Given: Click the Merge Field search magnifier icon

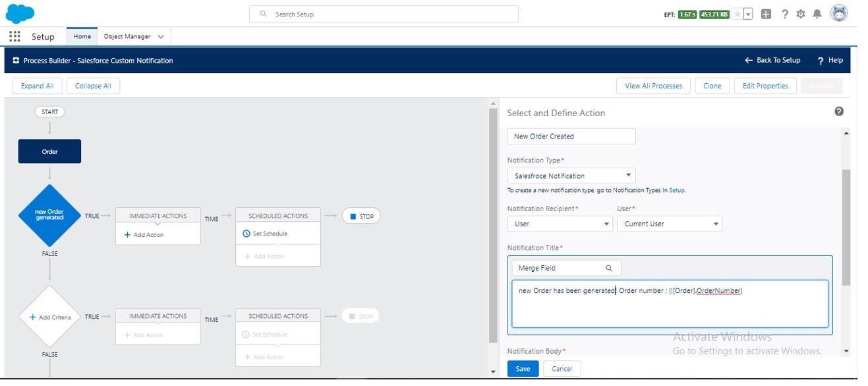Looking at the screenshot, I should (x=609, y=268).
